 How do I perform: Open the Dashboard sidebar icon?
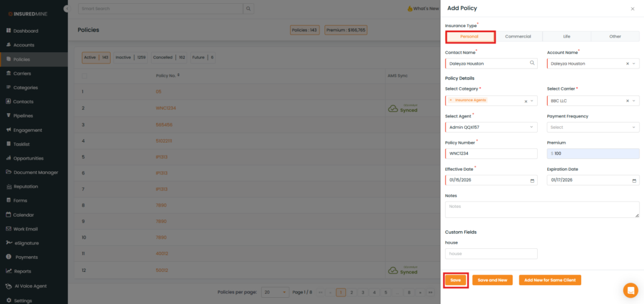click(x=8, y=31)
